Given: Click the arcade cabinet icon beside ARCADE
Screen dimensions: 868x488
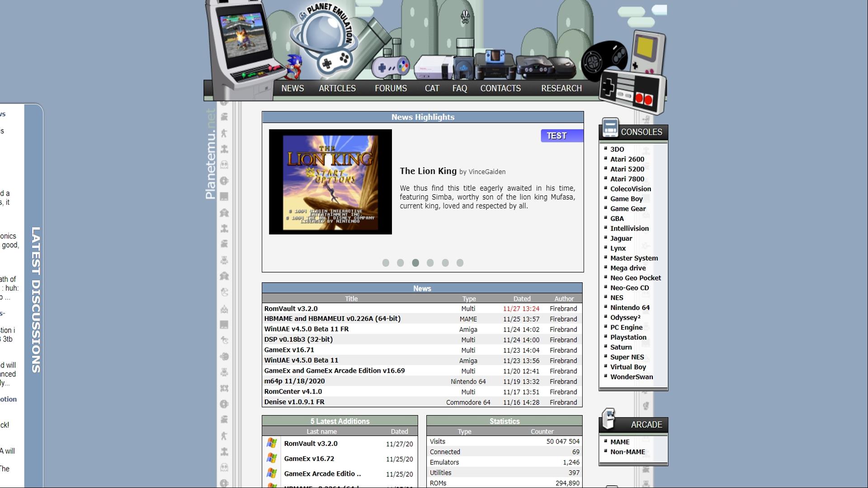Looking at the screenshot, I should (609, 419).
